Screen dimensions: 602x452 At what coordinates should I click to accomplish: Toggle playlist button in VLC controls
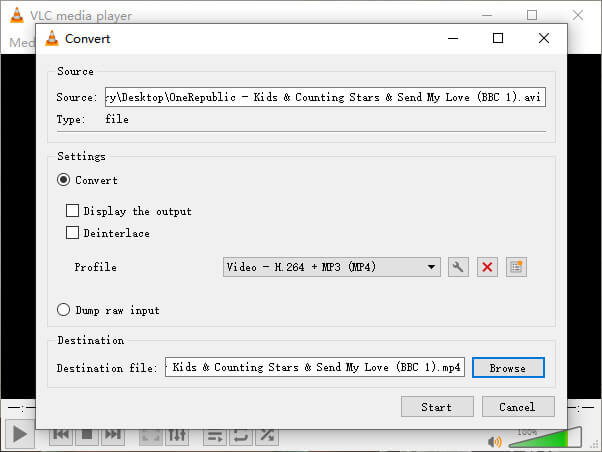pos(215,435)
